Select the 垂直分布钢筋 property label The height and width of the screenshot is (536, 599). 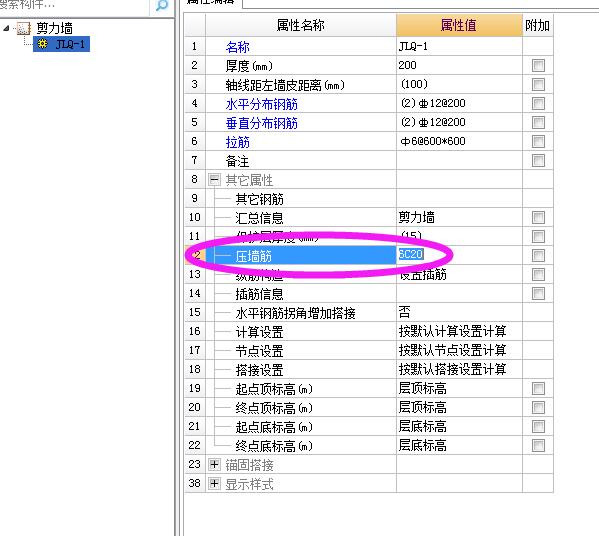point(262,123)
